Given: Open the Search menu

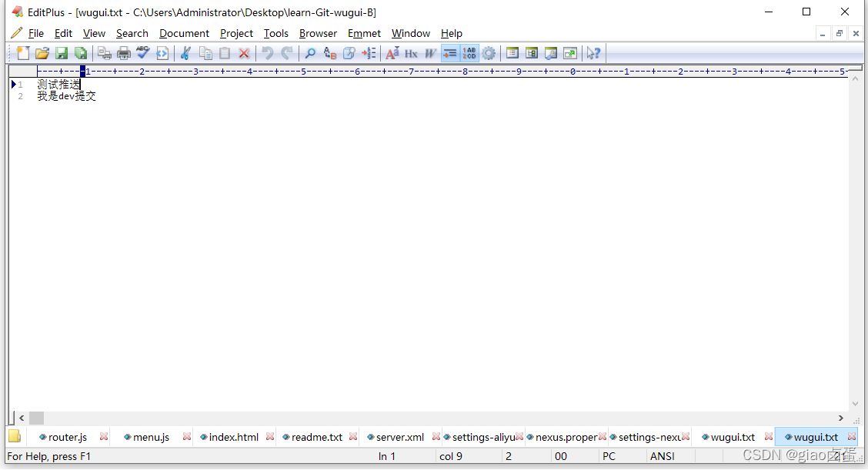Looking at the screenshot, I should [132, 33].
